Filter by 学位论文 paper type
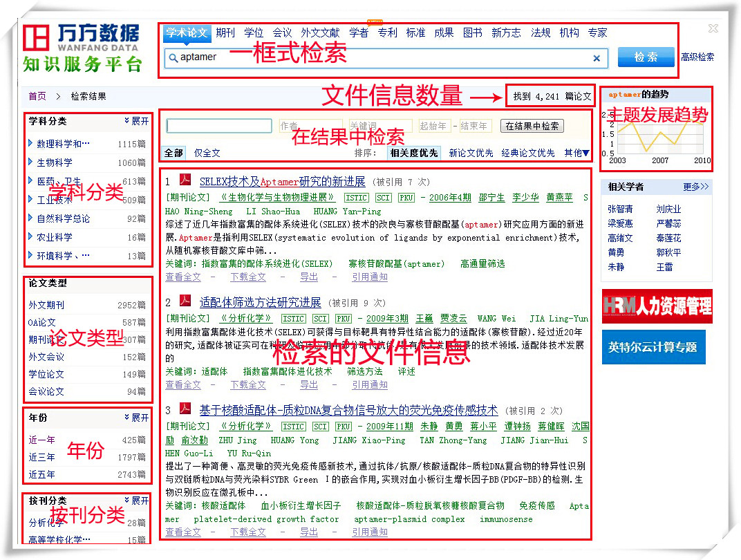This screenshot has width=741, height=560. click(x=46, y=374)
